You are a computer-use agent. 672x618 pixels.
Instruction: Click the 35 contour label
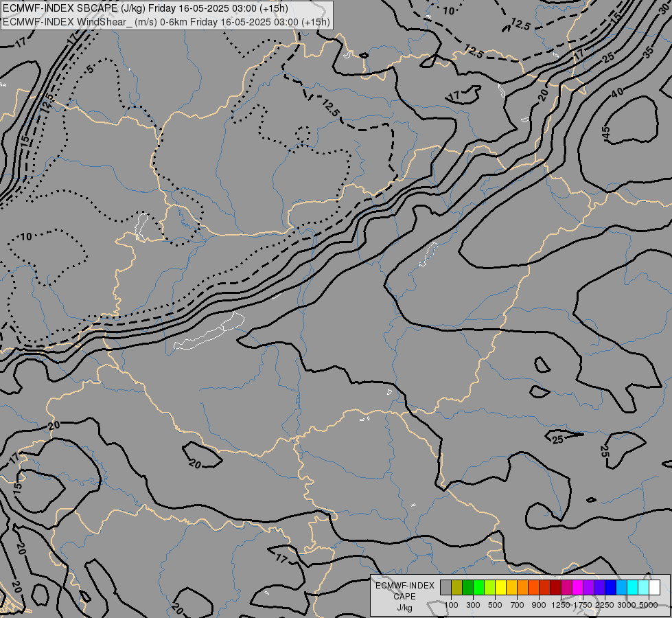click(648, 52)
